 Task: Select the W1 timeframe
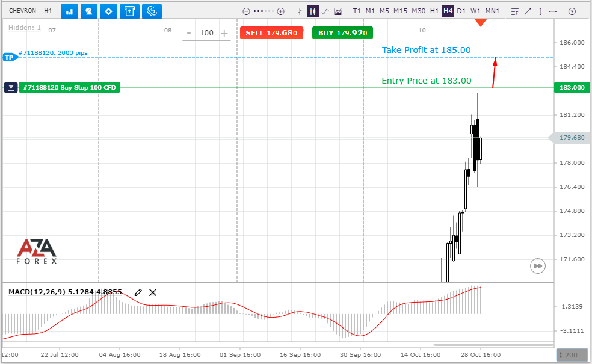[x=475, y=11]
